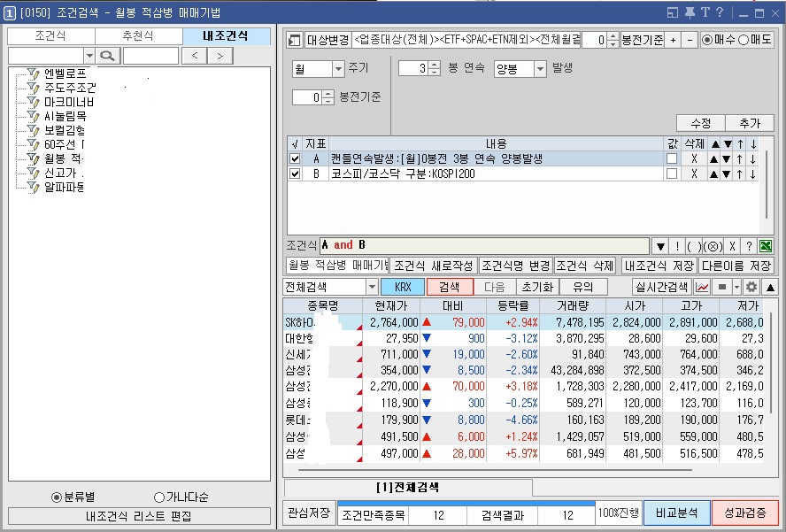Open the 전체검색 scope dropdown
The image size is (786, 532).
[x=372, y=288]
